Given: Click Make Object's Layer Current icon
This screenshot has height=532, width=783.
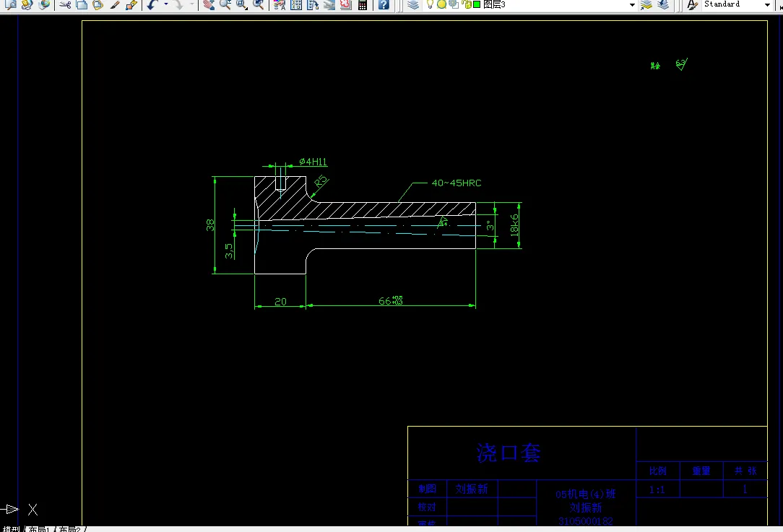Looking at the screenshot, I should (646, 5).
